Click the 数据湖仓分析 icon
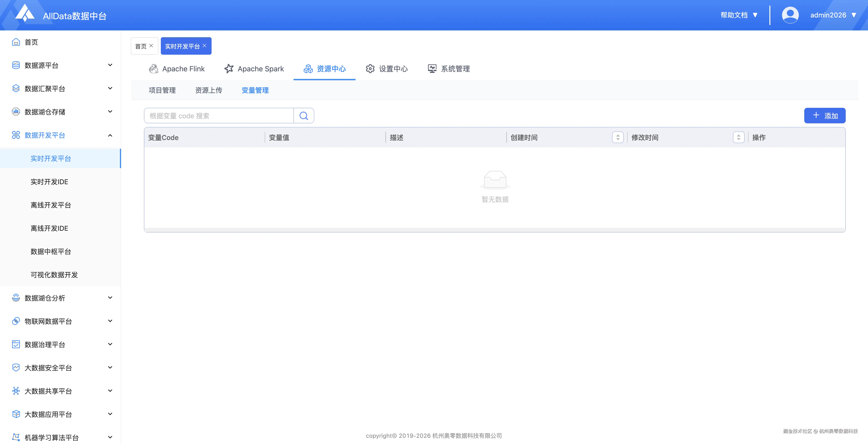The image size is (868, 444). coord(16,298)
